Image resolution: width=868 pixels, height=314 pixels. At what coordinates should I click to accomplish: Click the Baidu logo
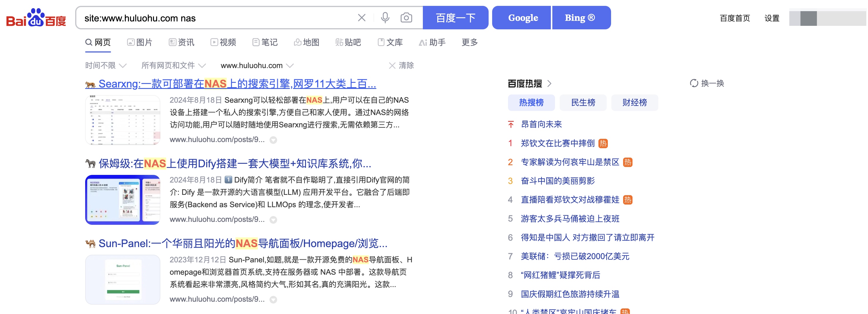[36, 18]
